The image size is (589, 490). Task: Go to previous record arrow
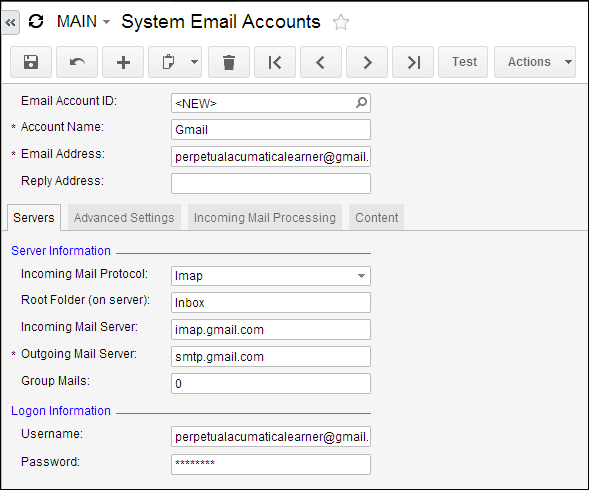click(x=321, y=62)
